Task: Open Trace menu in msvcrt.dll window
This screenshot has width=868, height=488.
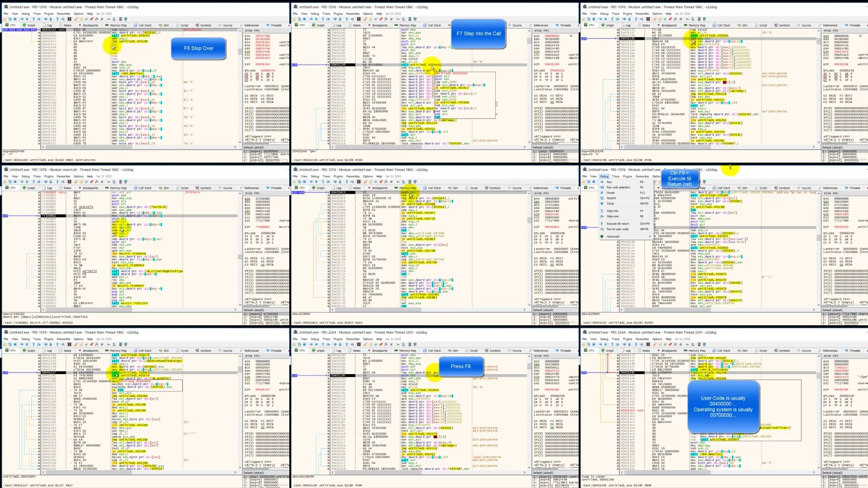Action: coord(37,176)
